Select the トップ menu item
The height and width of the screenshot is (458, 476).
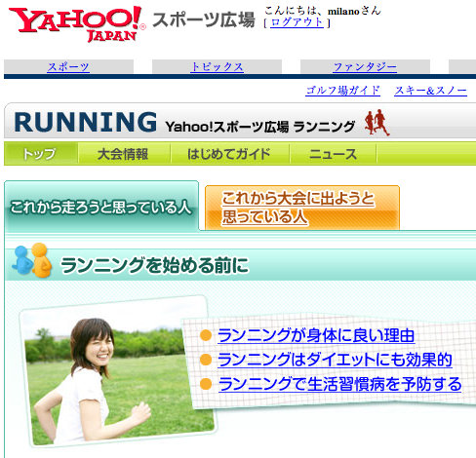click(x=41, y=154)
